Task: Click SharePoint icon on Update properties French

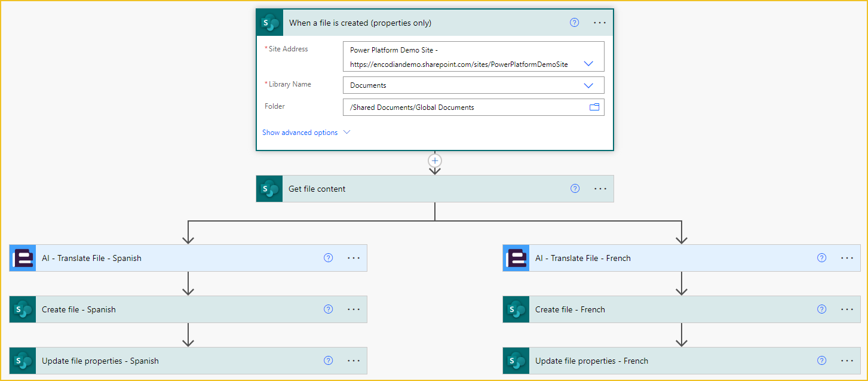Action: [516, 361]
